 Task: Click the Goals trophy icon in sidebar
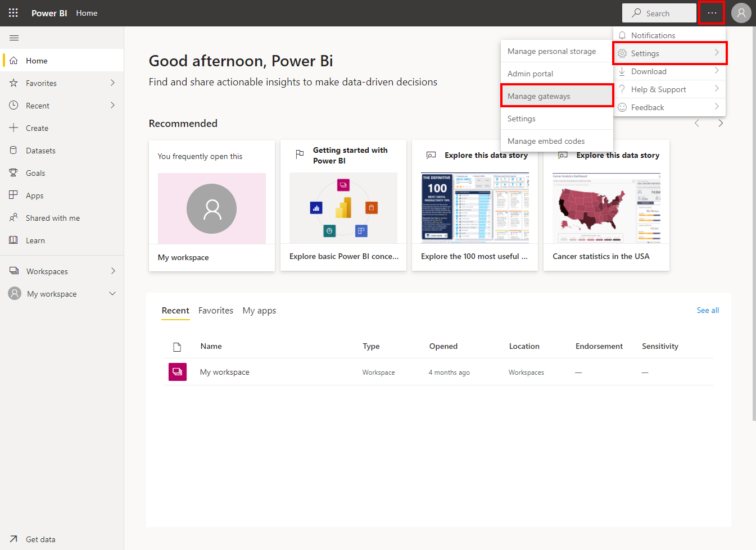[x=13, y=173]
